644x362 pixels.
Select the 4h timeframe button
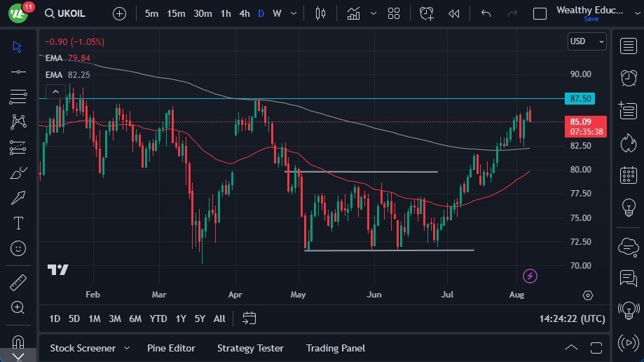point(244,13)
